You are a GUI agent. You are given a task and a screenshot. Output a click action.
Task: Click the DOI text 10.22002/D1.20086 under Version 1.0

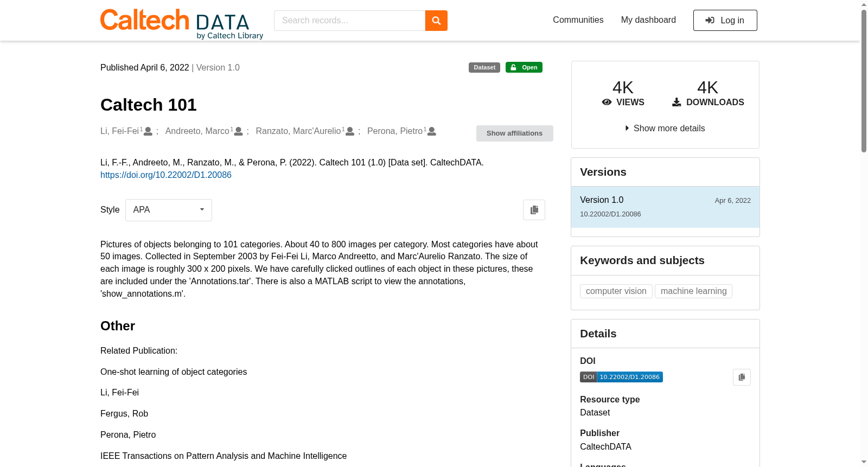pos(610,214)
